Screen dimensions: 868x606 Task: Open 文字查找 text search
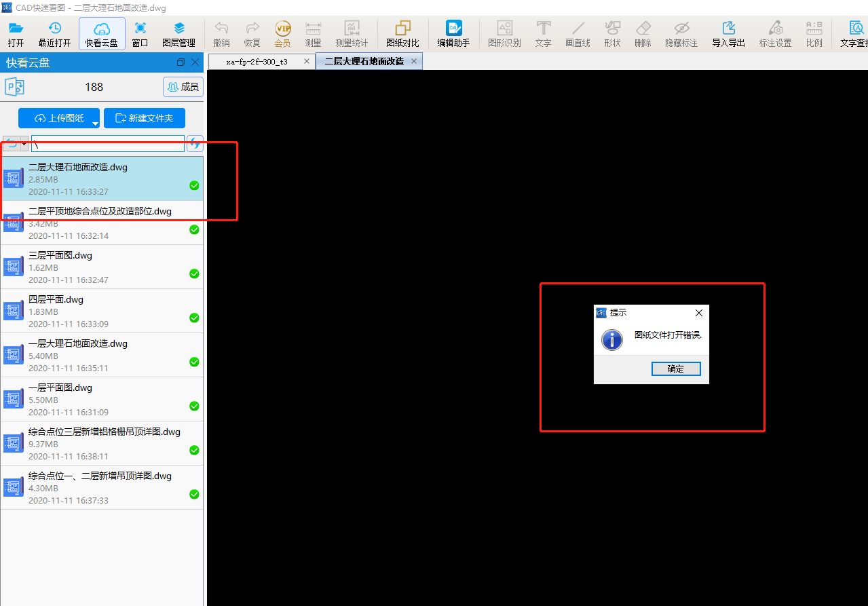pos(854,34)
